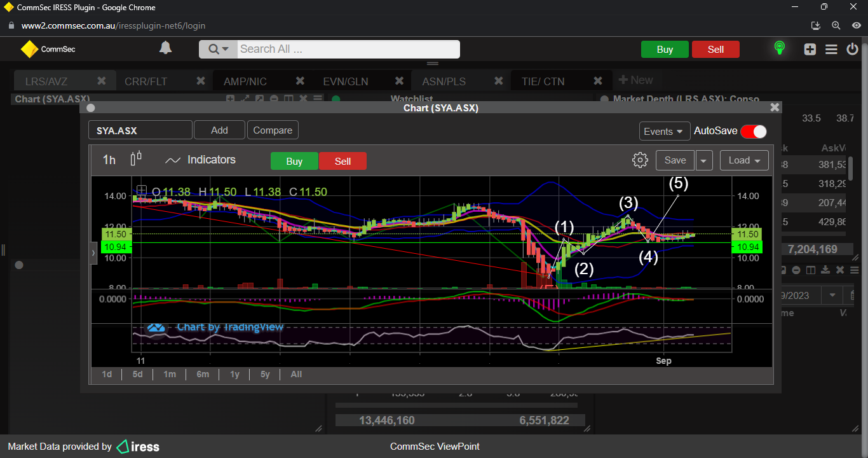The image size is (868, 458).
Task: Close the LRS/AVZ tab
Action: pyautogui.click(x=101, y=81)
